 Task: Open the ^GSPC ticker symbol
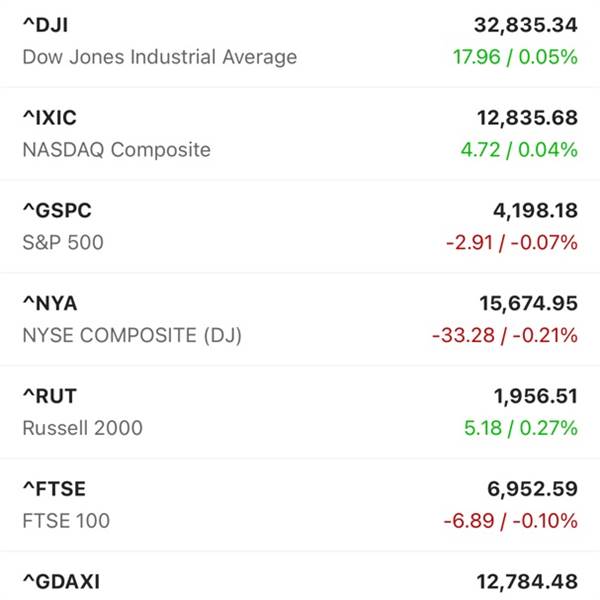pos(56,210)
